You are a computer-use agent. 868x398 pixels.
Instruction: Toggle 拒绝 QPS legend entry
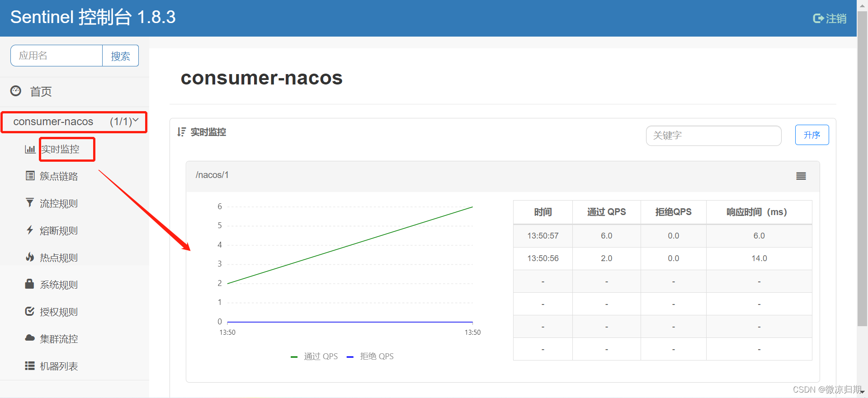click(370, 356)
